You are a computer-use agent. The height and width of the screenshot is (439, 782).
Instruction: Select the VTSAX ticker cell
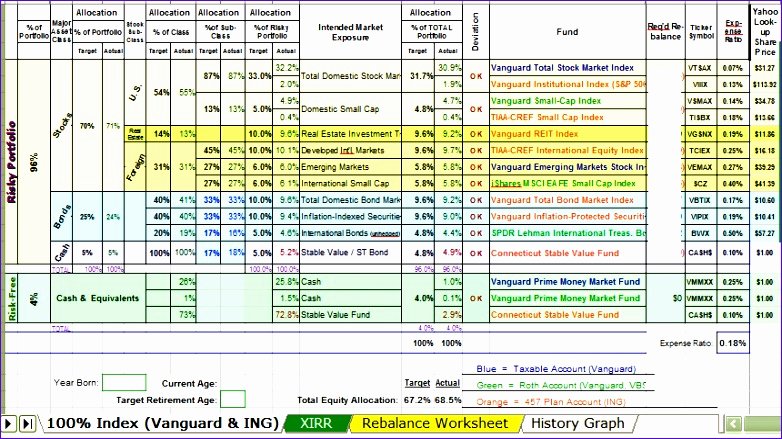coord(701,68)
